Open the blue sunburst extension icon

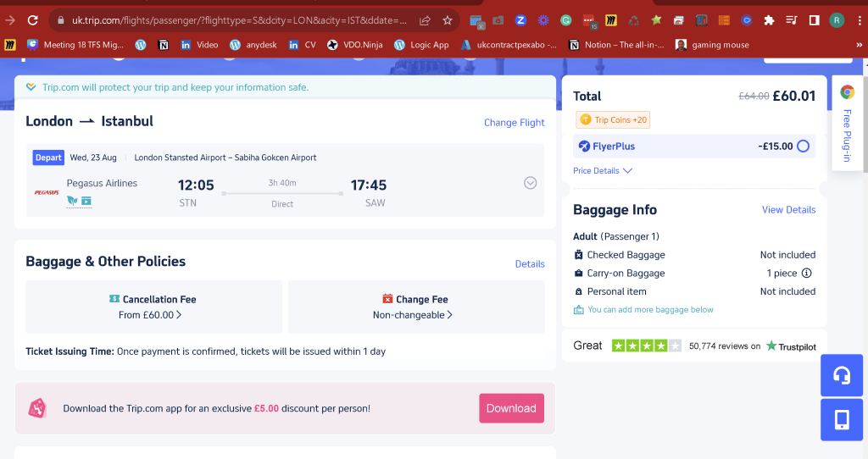point(543,20)
